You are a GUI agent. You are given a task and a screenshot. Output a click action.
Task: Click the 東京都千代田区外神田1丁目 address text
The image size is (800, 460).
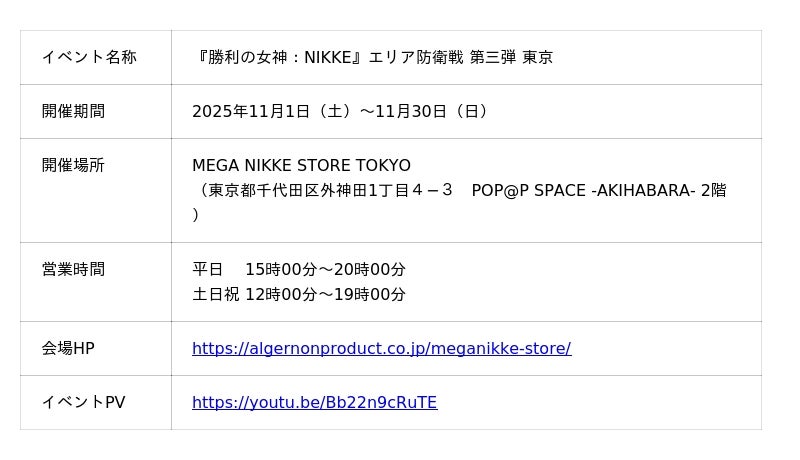click(310, 190)
